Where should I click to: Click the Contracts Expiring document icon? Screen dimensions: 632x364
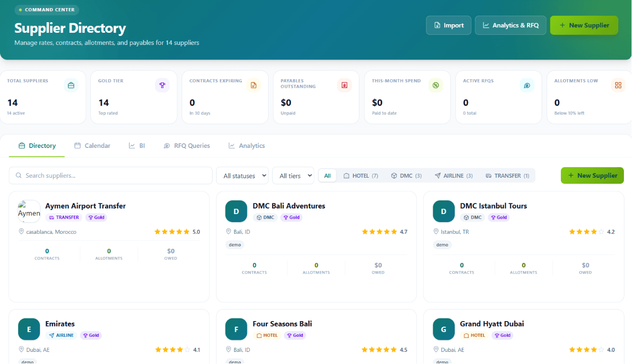(253, 85)
